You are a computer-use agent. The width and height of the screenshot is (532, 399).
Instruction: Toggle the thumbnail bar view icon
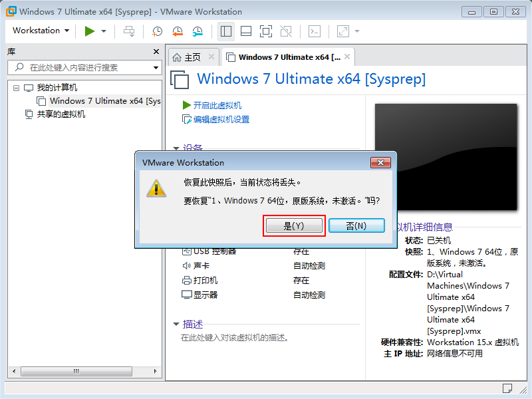[x=245, y=31]
